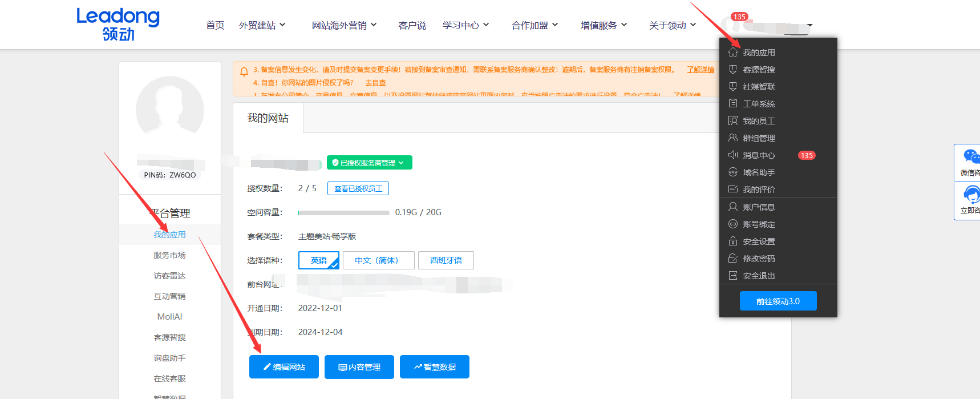Click the red 135 badge at the top
This screenshot has width=980, height=399.
pos(740,17)
